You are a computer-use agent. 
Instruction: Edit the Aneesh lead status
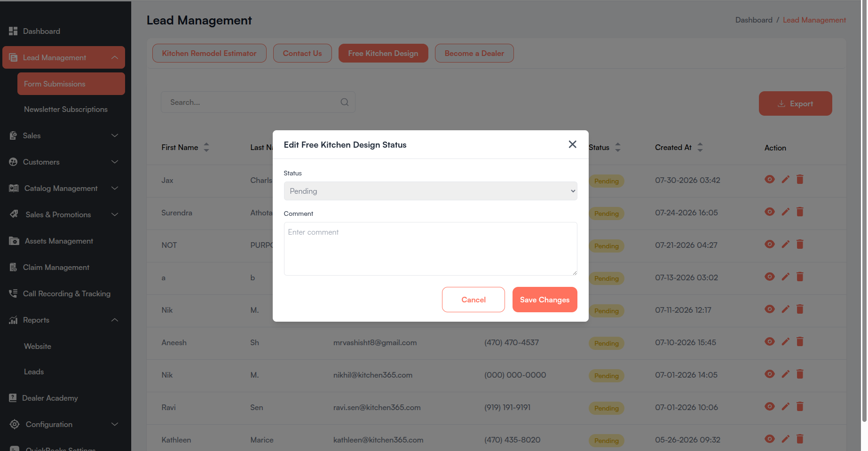click(785, 341)
